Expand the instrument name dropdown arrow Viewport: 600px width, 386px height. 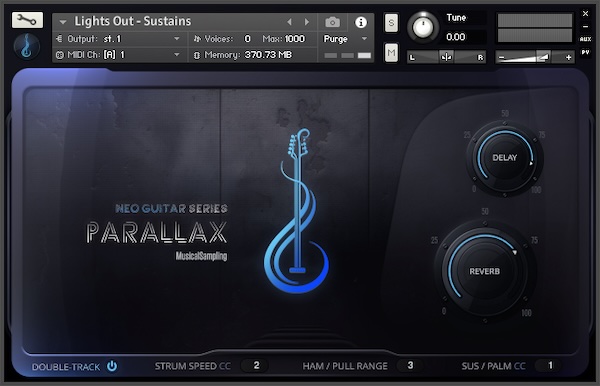point(63,22)
